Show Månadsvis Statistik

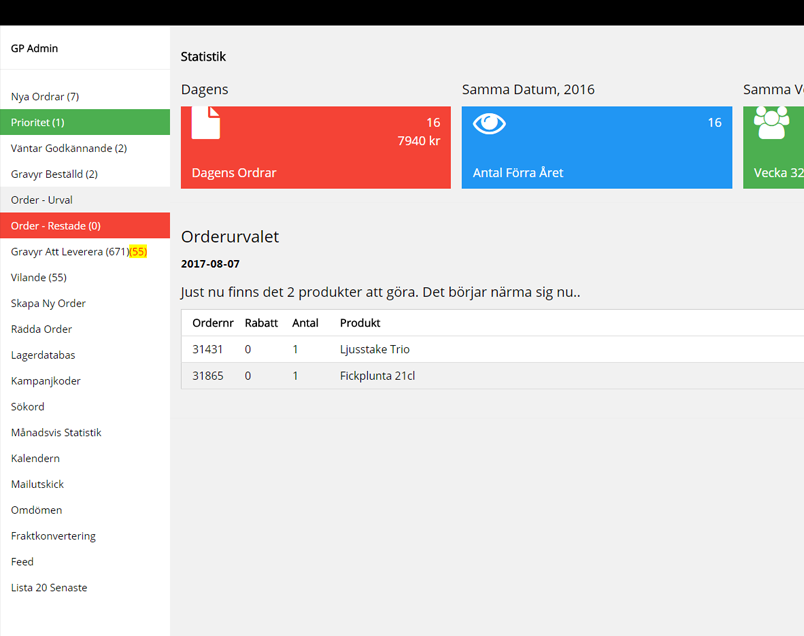(x=56, y=433)
